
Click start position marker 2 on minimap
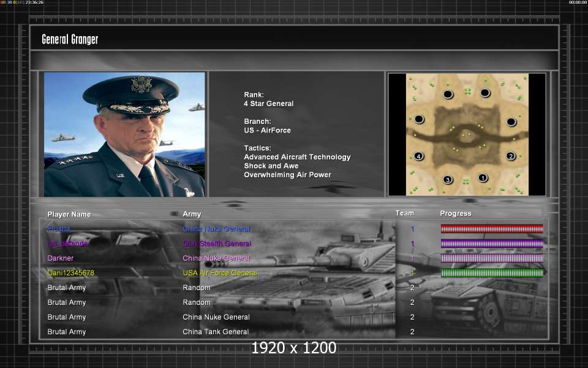coord(510,156)
